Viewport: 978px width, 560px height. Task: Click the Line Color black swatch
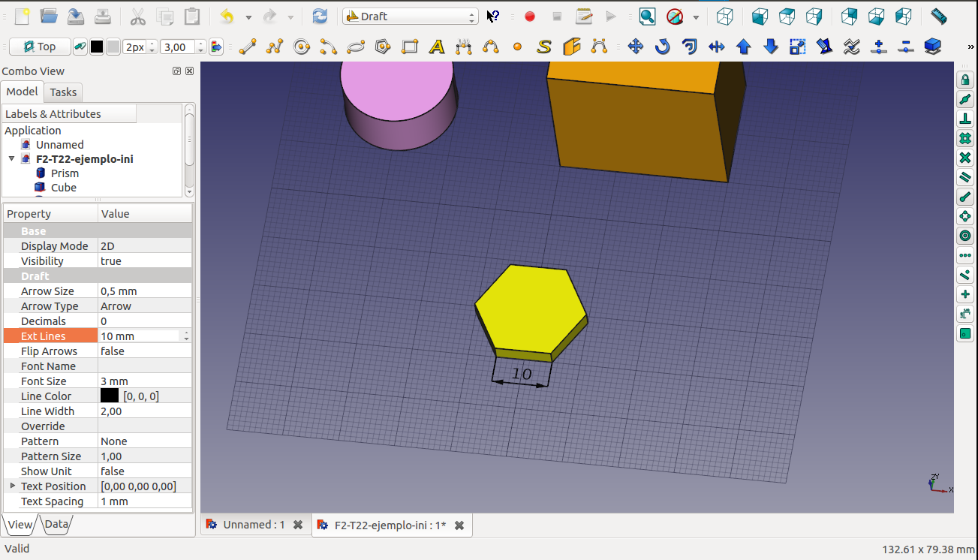110,396
